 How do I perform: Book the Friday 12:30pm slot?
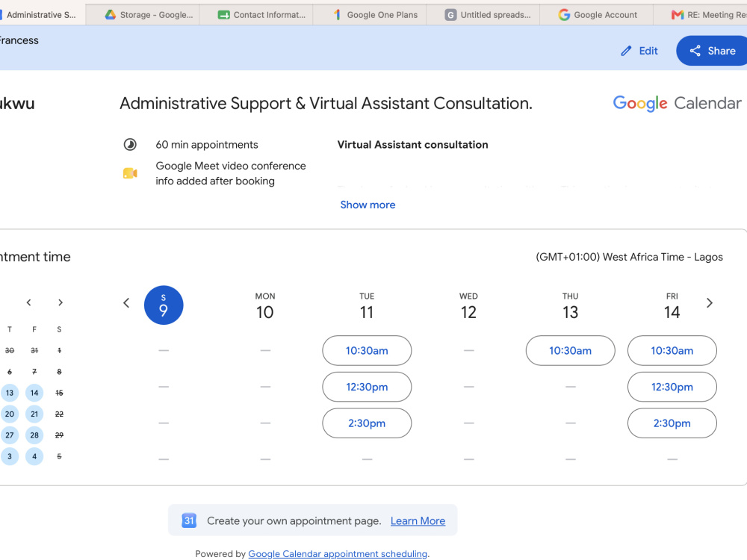[x=672, y=387]
